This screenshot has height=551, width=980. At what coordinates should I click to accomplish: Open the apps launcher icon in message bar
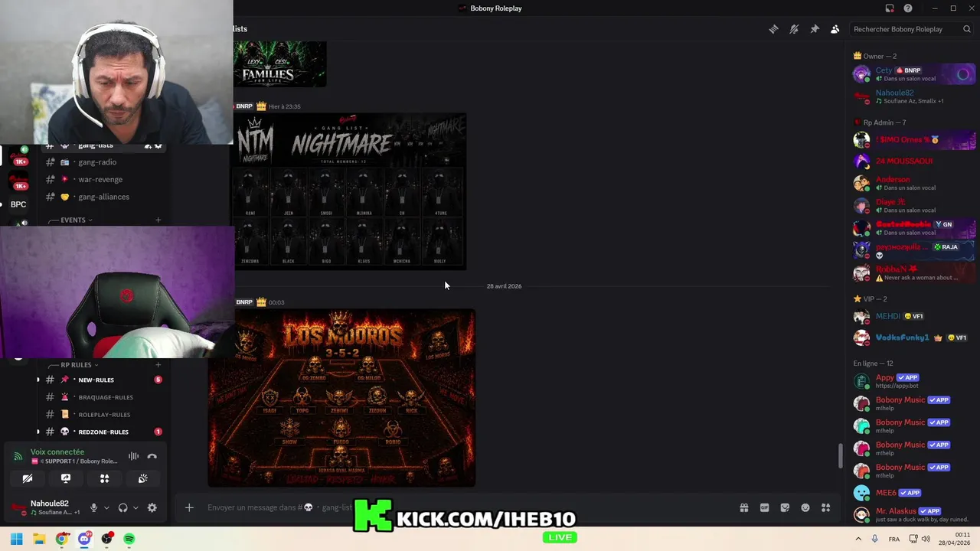[x=826, y=507]
